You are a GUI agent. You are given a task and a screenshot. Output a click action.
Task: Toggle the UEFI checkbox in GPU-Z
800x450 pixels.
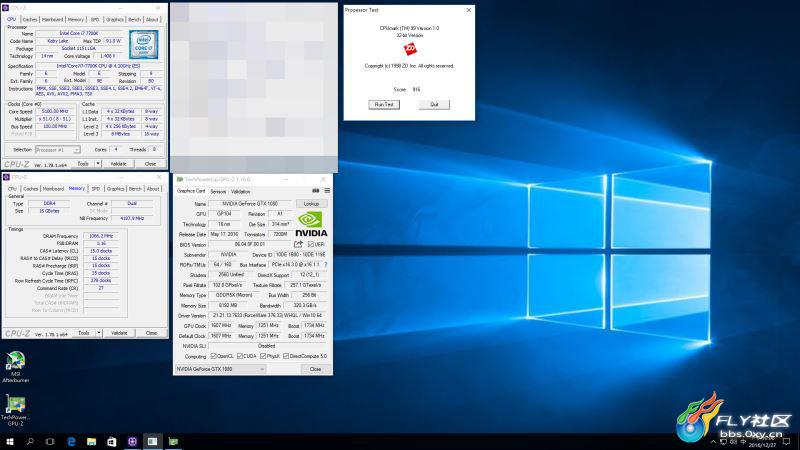click(311, 244)
